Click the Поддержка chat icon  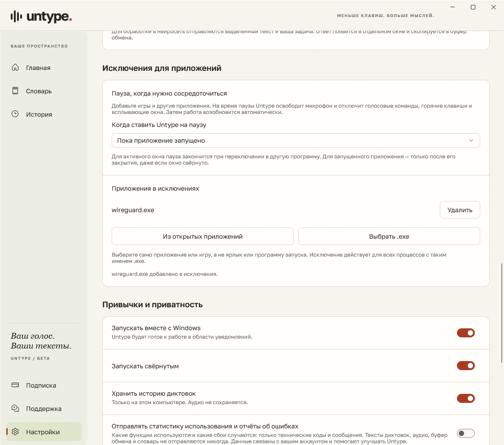click(x=15, y=408)
